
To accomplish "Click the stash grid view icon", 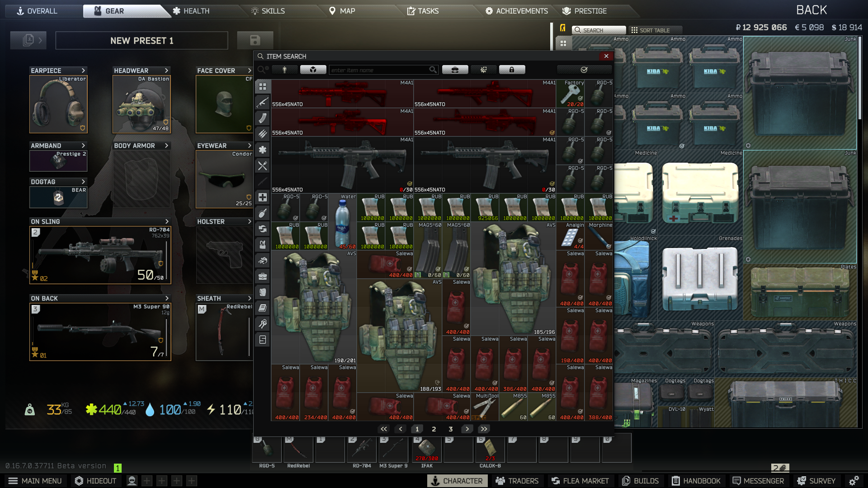I will 563,43.
